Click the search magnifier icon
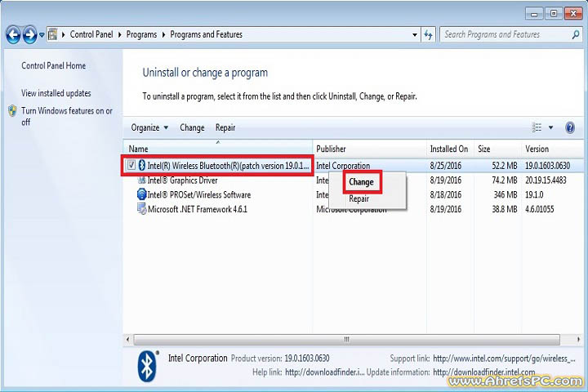Image resolution: width=588 pixels, height=392 pixels. (x=576, y=35)
